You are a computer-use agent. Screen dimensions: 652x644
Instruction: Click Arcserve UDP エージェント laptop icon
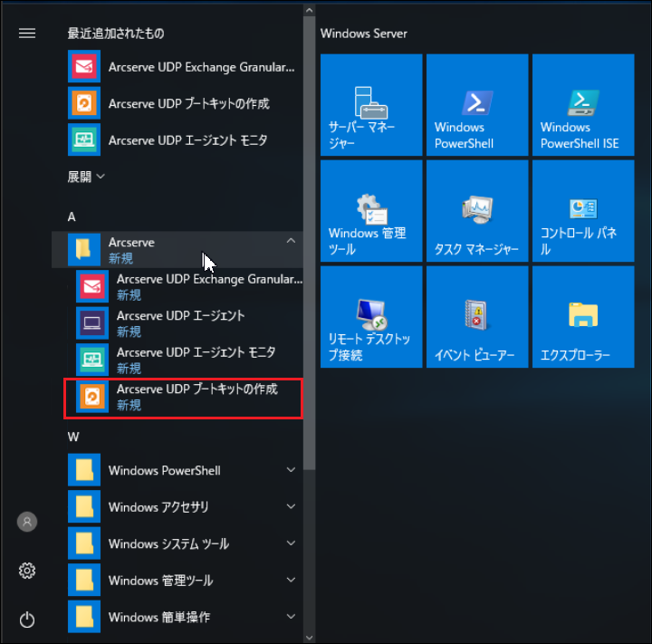pos(92,322)
